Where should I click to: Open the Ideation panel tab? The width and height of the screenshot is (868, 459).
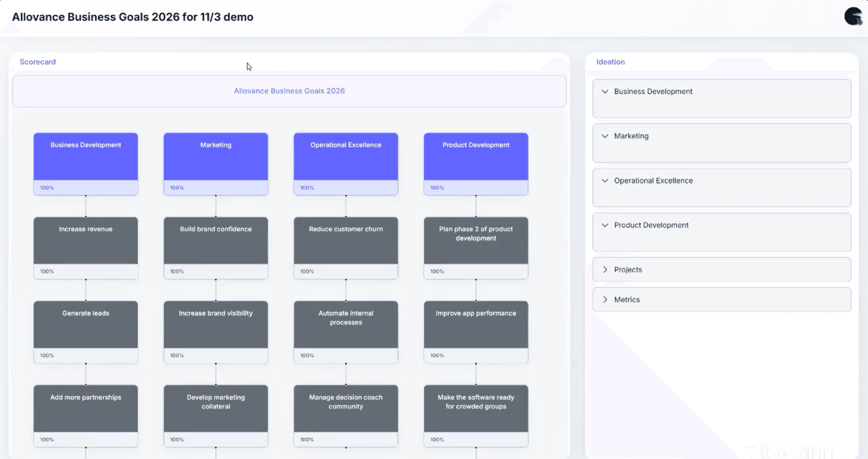(610, 62)
